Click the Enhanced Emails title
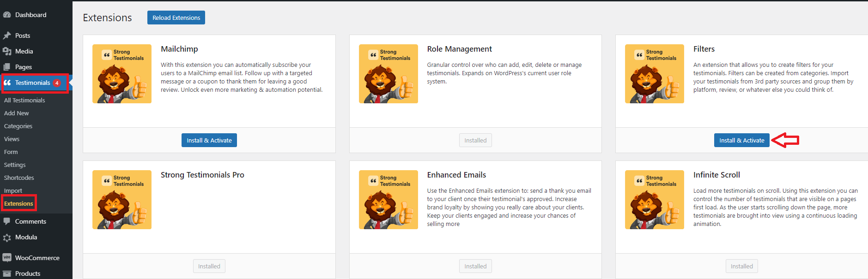This screenshot has width=868, height=279. 456,175
